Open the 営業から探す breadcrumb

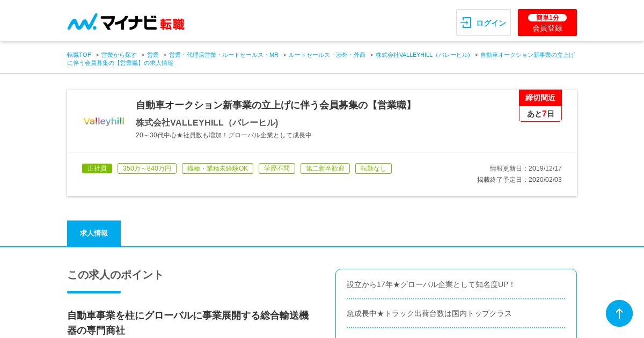tap(119, 55)
